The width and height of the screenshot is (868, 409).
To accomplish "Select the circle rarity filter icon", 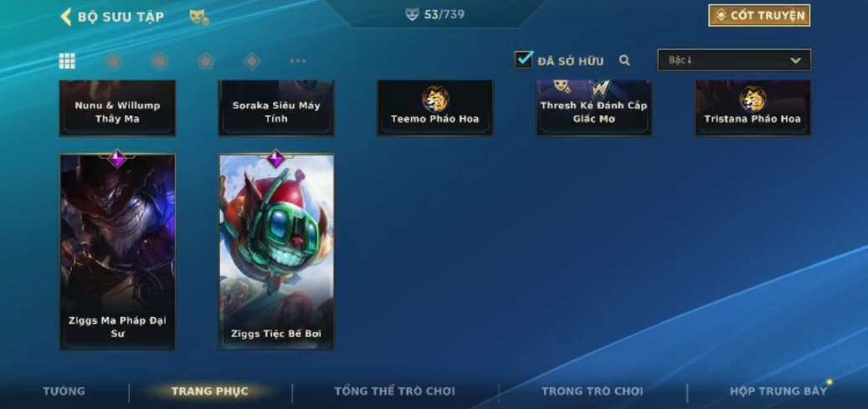I will 114,61.
